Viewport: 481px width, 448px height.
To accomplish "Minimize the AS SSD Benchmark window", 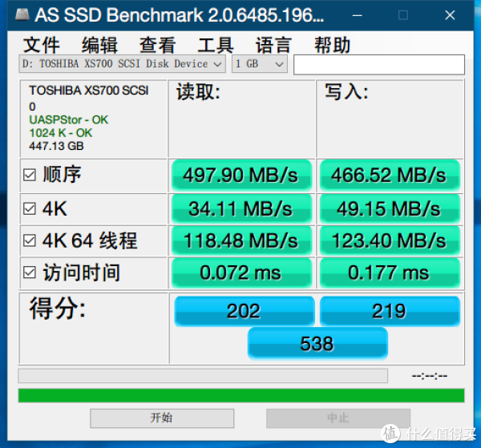I will click(x=357, y=15).
